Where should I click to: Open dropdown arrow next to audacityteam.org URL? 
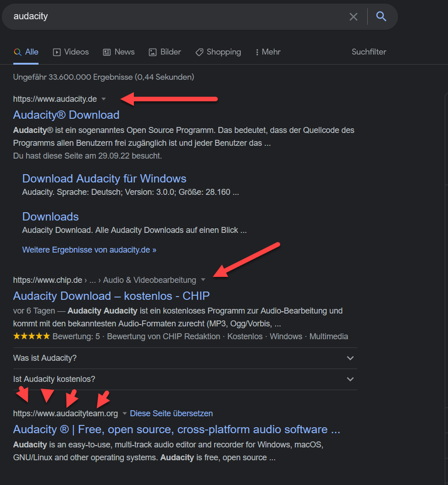point(124,413)
